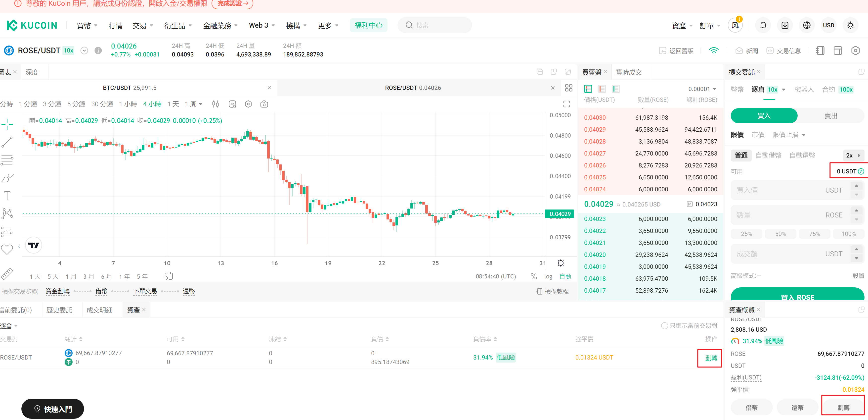Toggle auto scale on chart

point(565,276)
